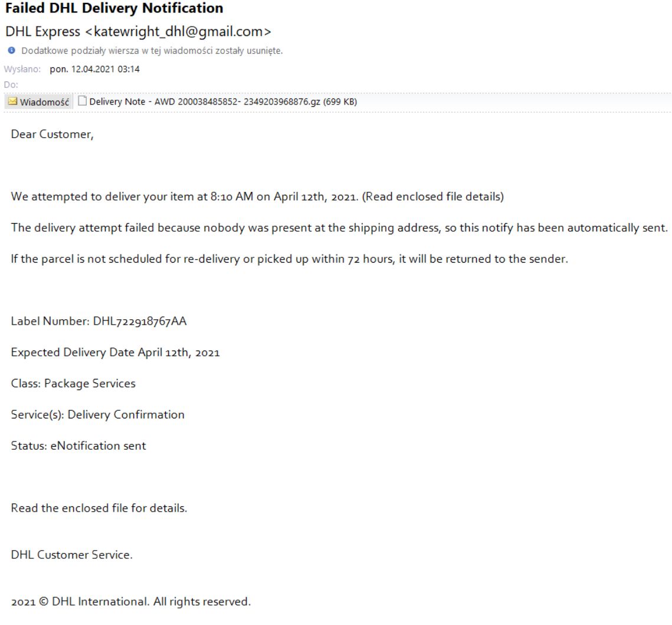Click the 2021 DHL International copyright line
The image size is (672, 625).
(x=131, y=603)
